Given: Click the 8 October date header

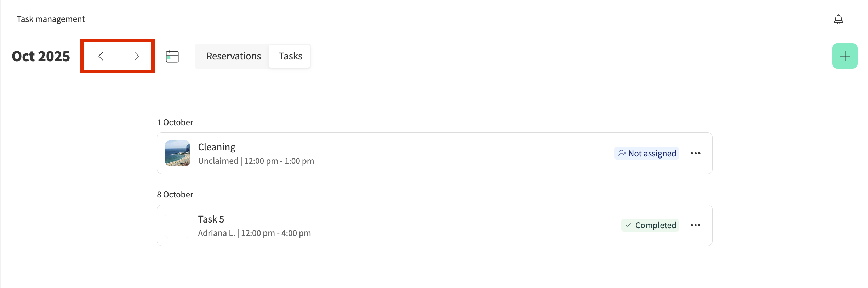Looking at the screenshot, I should coord(175,195).
